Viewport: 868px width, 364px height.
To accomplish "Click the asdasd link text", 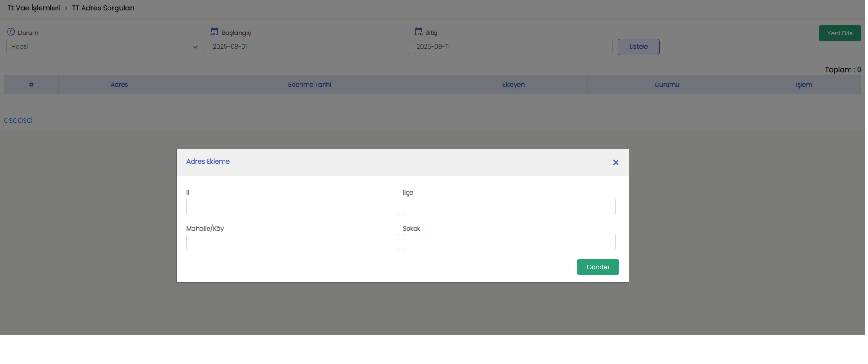I will coord(18,120).
